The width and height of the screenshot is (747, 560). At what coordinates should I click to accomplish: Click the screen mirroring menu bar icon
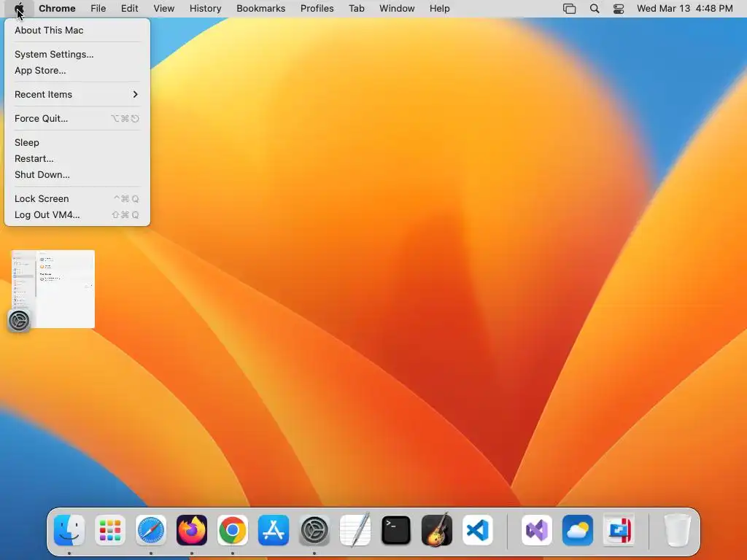point(569,9)
